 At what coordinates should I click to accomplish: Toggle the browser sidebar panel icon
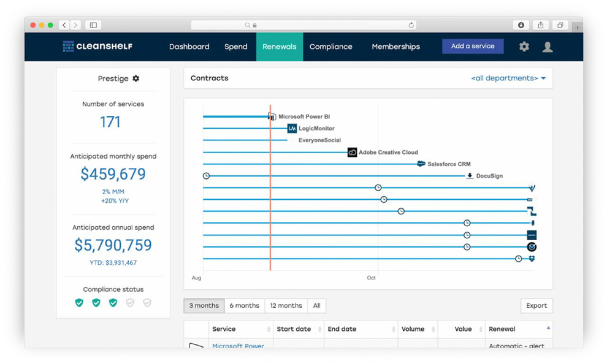coord(93,25)
